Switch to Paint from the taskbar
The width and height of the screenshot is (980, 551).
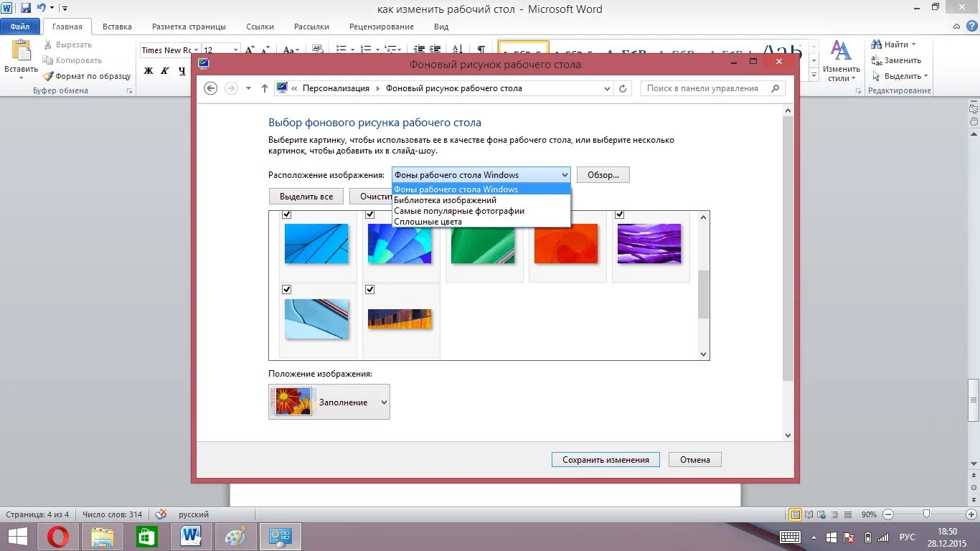[235, 537]
